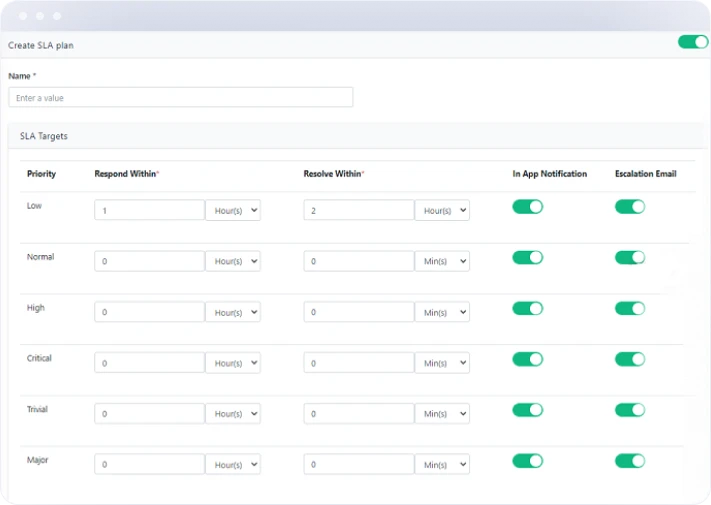Toggle Escalation Email for Major priority

630,461
